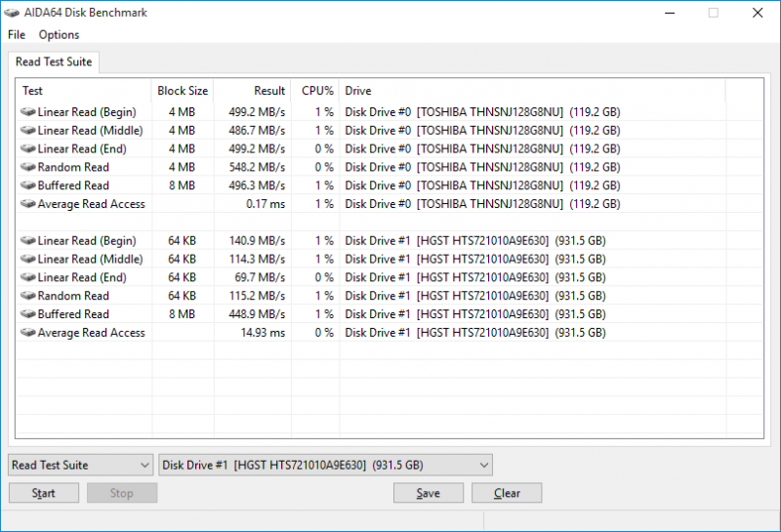Click the Save button
Viewport: 781px width, 532px height.
click(428, 493)
